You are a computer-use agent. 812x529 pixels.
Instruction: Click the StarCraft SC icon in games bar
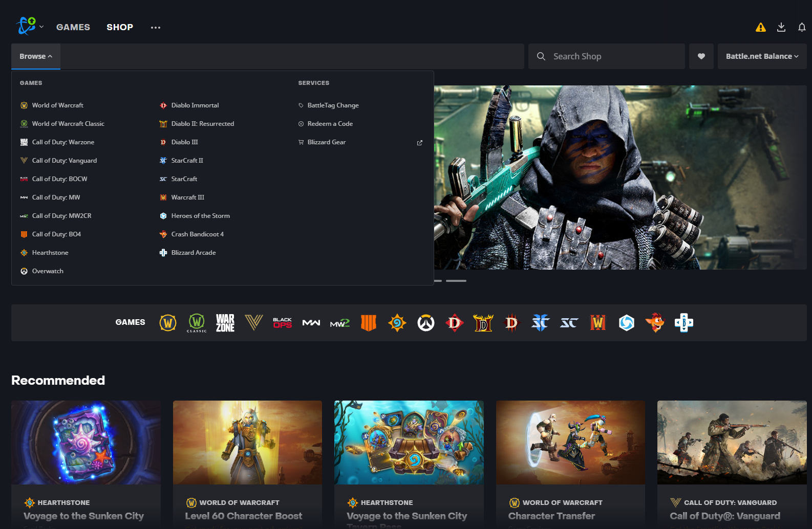pos(569,323)
